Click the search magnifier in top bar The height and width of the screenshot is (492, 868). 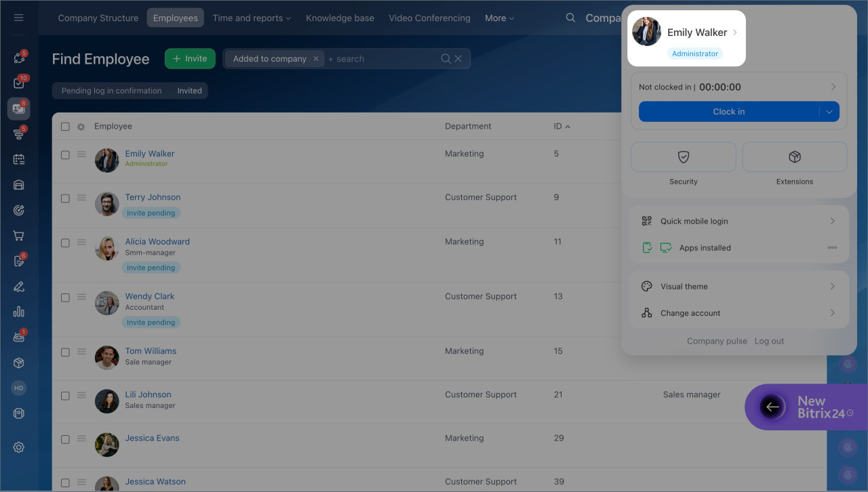click(x=570, y=18)
